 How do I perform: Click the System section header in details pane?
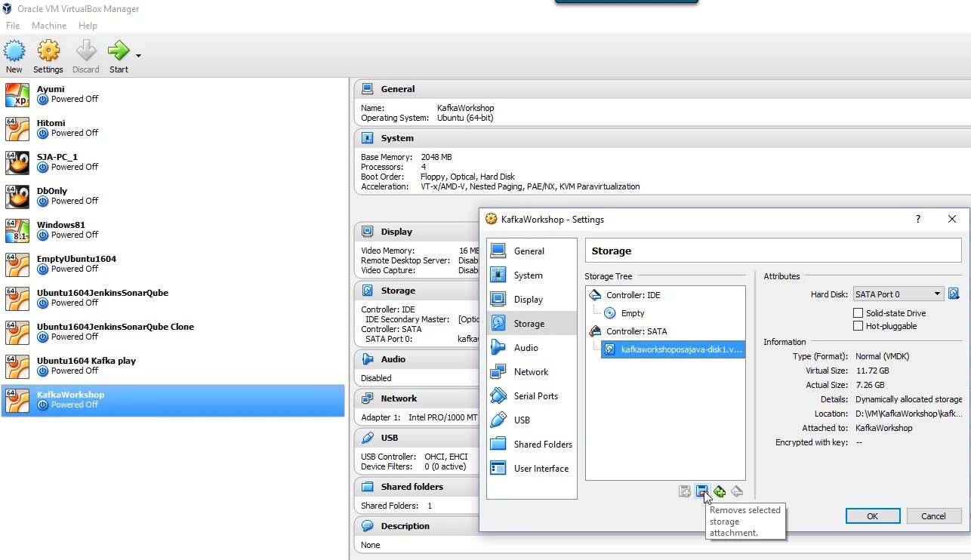click(662, 138)
